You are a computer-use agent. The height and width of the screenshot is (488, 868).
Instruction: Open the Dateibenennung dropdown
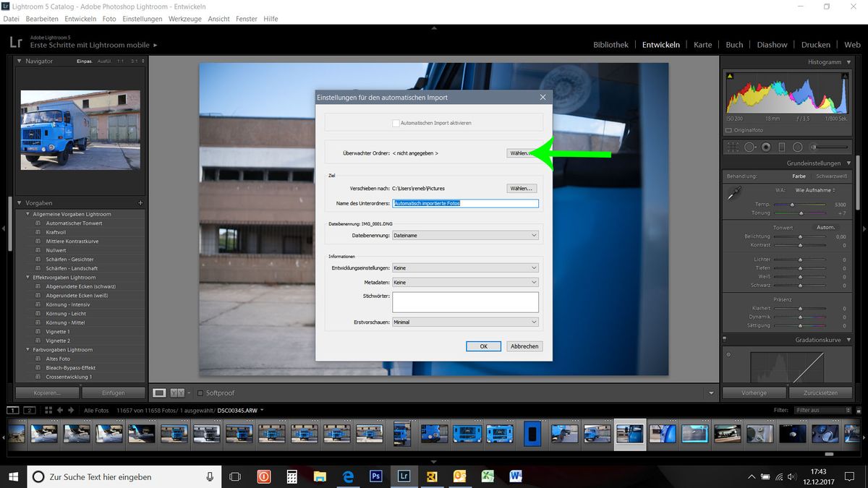465,235
